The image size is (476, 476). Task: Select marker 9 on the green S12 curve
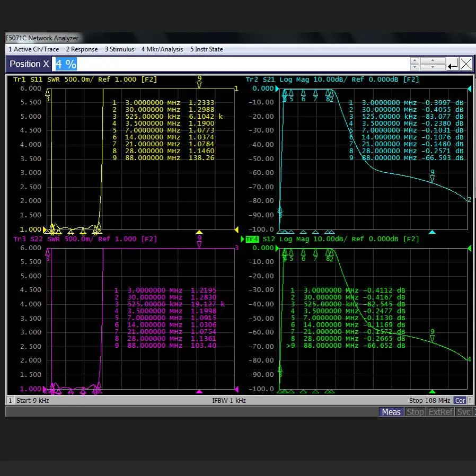[x=432, y=338]
